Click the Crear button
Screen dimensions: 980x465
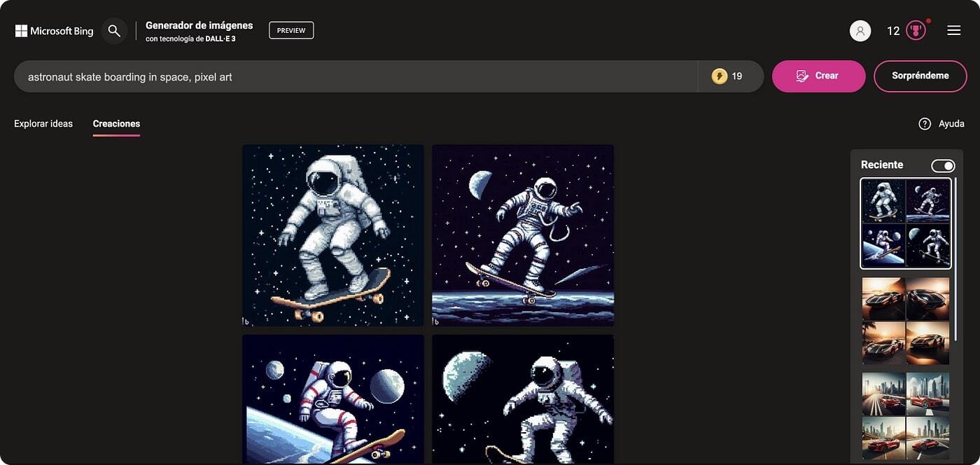click(x=818, y=76)
